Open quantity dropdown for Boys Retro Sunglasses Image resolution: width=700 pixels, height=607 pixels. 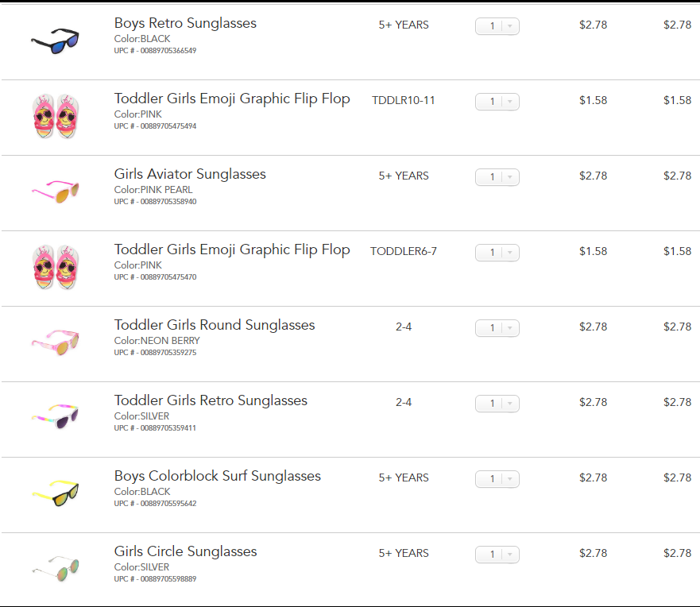click(x=497, y=26)
